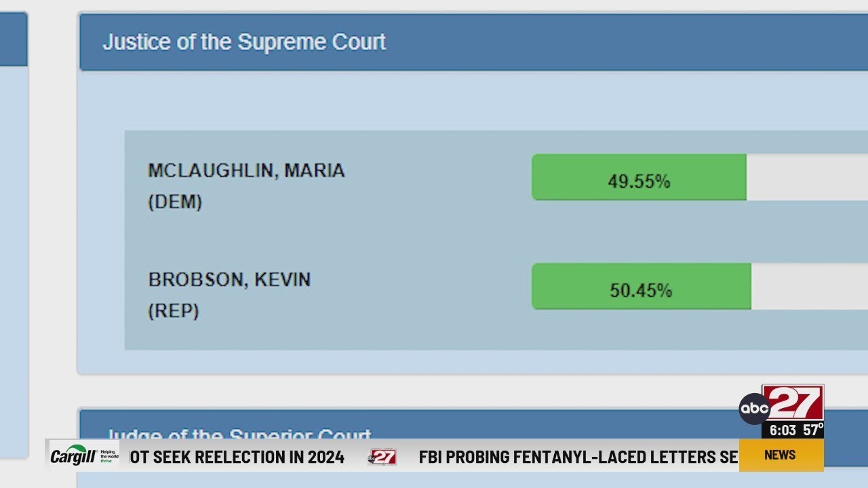Viewport: 868px width, 488px height.
Task: Select the Justice of the Supreme Court header
Action: pyautogui.click(x=244, y=42)
